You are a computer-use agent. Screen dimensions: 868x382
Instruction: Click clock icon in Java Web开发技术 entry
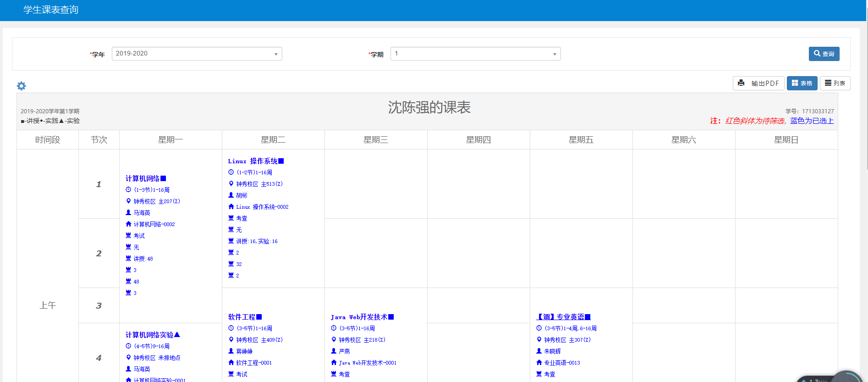pyautogui.click(x=334, y=328)
